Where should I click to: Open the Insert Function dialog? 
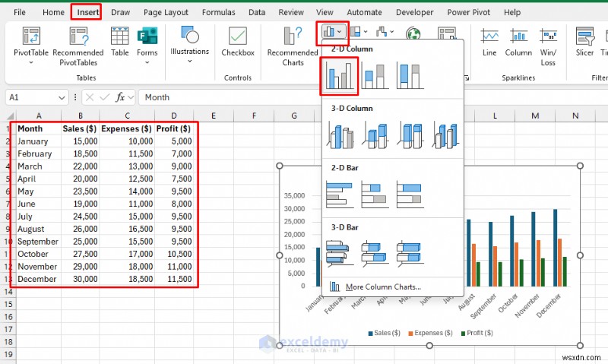(x=120, y=97)
